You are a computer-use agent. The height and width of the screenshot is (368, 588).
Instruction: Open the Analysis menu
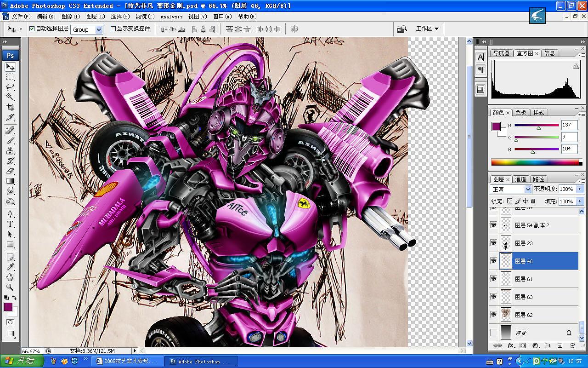pyautogui.click(x=171, y=16)
